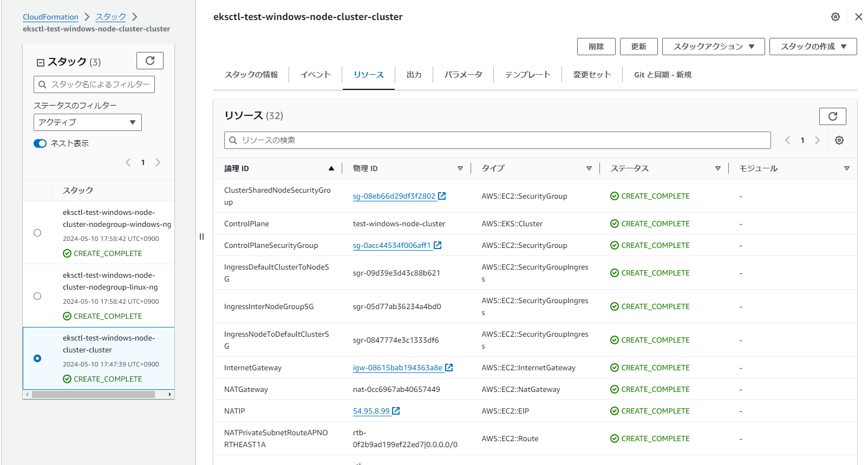Click the delete stack button

click(596, 47)
